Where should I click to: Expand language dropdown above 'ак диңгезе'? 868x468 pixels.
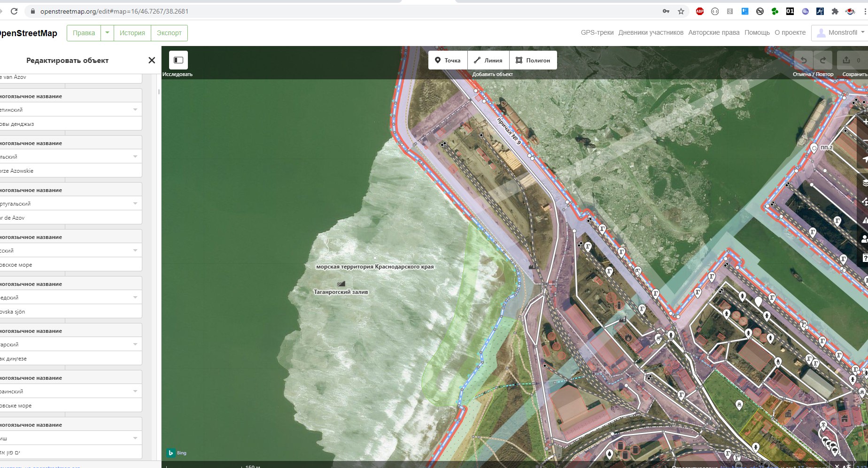point(135,344)
